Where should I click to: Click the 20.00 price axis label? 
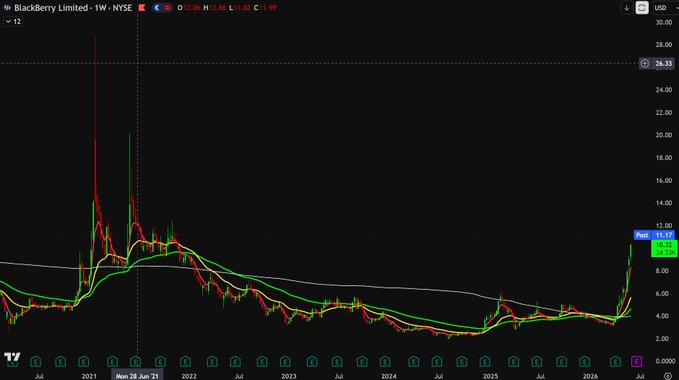[663, 135]
